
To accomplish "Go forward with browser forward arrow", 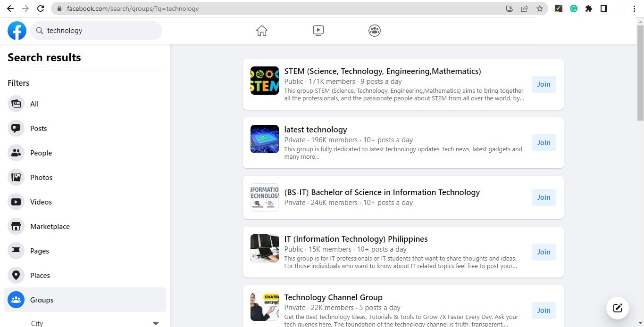I will point(25,8).
